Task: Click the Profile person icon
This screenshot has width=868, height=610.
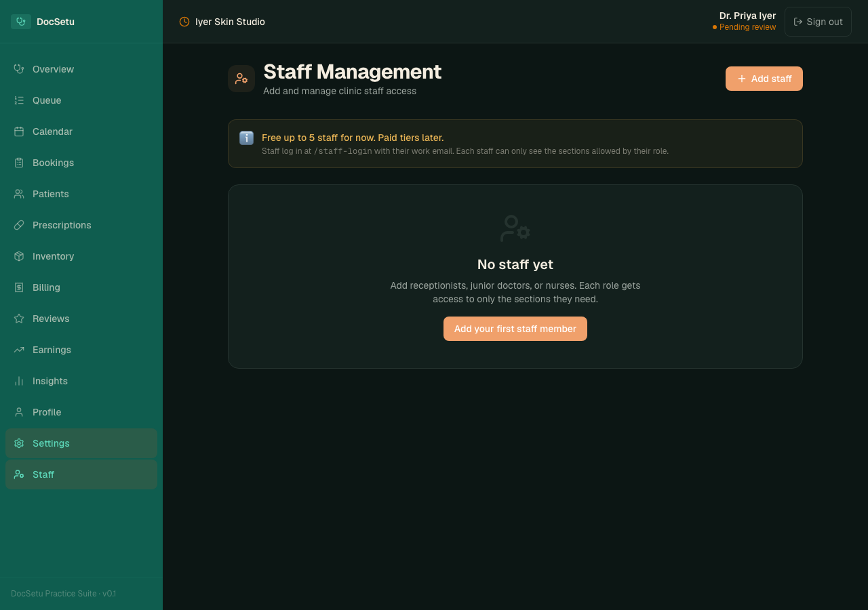Action: click(x=19, y=412)
